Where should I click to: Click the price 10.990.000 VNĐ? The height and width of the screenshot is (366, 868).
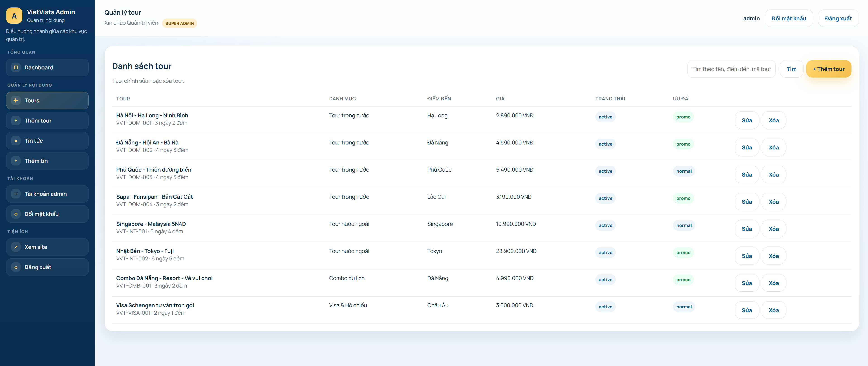516,224
